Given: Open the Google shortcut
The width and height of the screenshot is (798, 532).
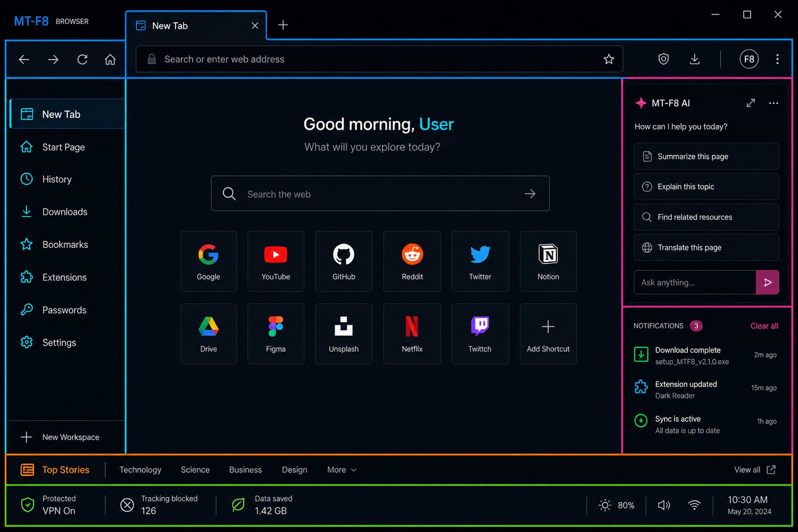Looking at the screenshot, I should pyautogui.click(x=209, y=261).
